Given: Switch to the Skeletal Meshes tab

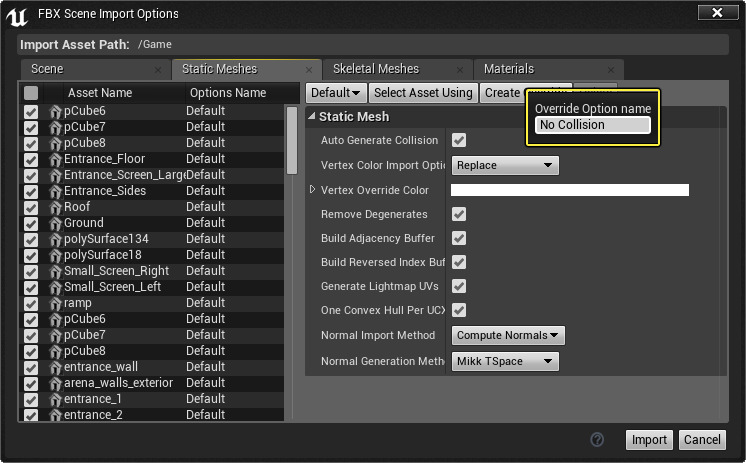Looking at the screenshot, I should tap(376, 69).
